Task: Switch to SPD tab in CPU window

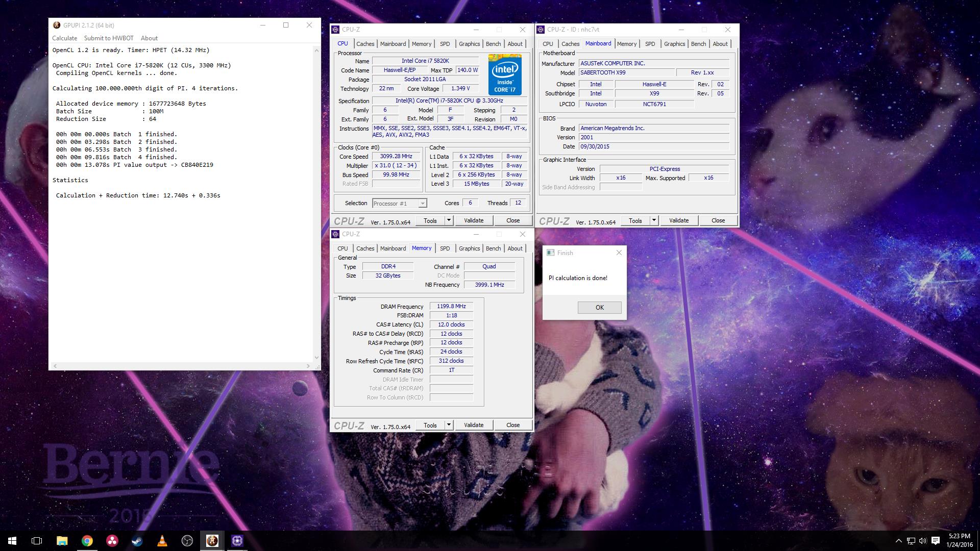Action: [445, 44]
